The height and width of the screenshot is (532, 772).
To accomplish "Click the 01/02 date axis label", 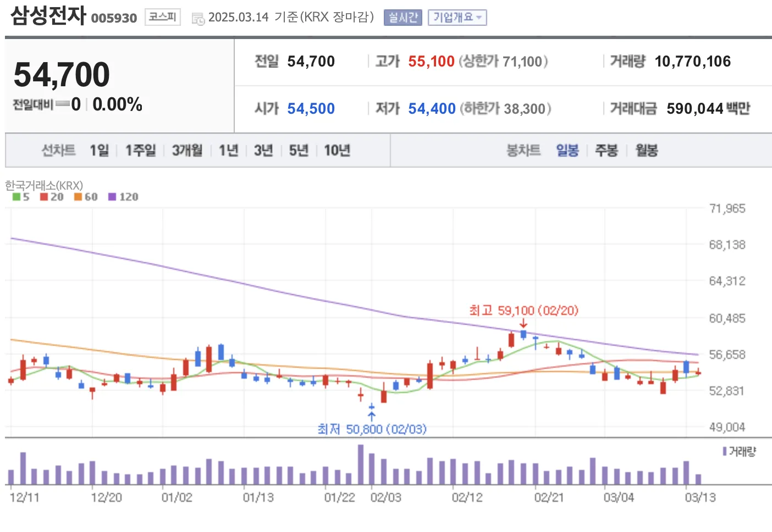I will coord(177,497).
